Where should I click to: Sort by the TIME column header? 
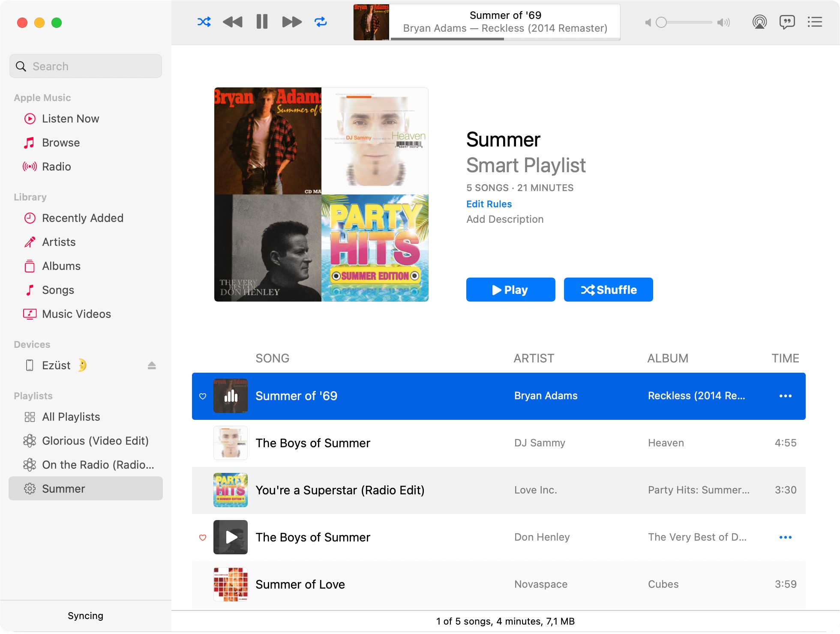(785, 358)
